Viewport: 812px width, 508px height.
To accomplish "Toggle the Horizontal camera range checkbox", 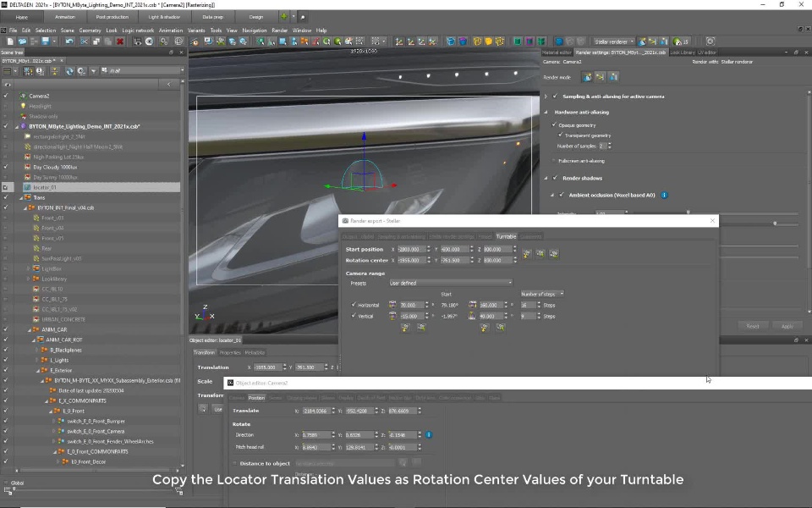I will [353, 305].
